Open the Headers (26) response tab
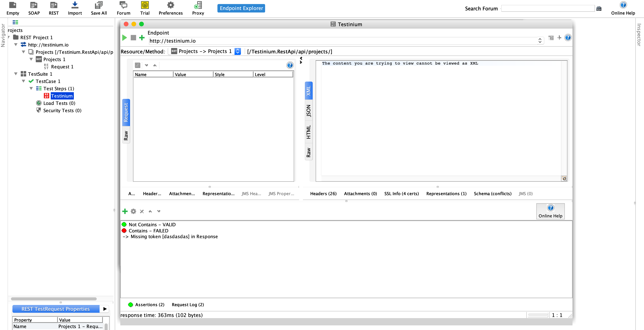 click(323, 194)
